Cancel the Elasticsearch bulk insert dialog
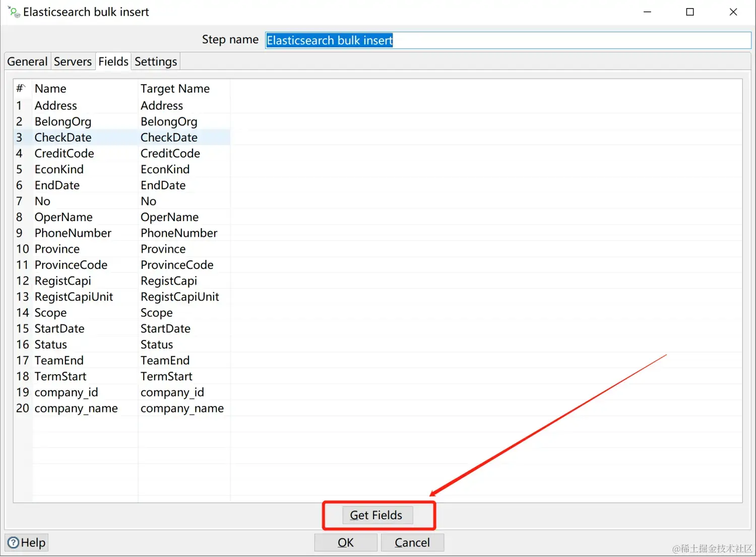The height and width of the screenshot is (557, 756). (x=412, y=542)
